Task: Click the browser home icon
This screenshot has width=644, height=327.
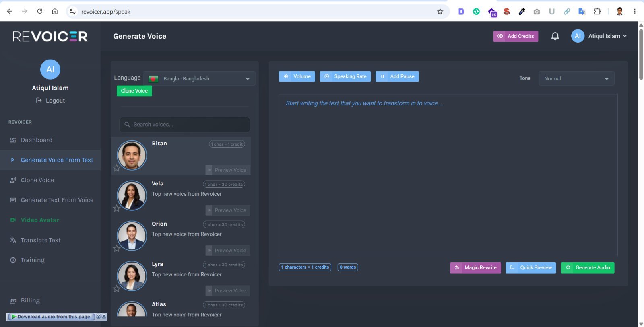Action: point(55,11)
